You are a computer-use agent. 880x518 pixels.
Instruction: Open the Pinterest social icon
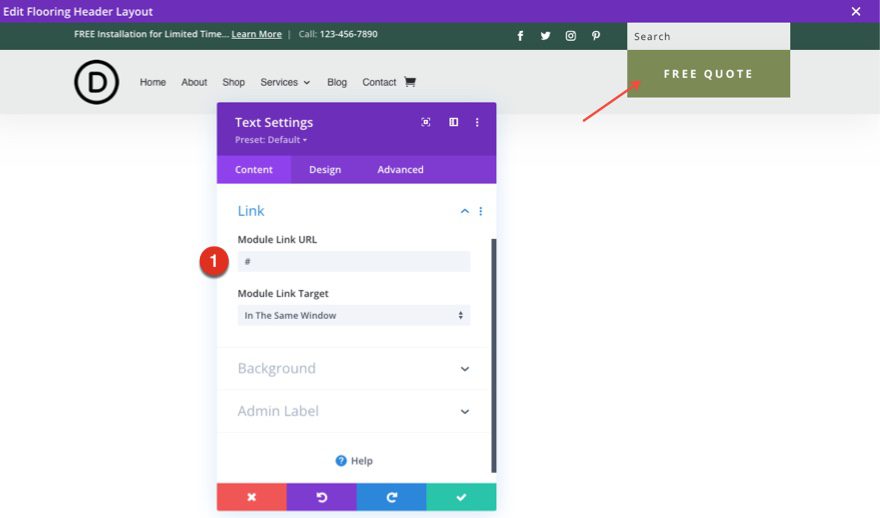[x=596, y=36]
